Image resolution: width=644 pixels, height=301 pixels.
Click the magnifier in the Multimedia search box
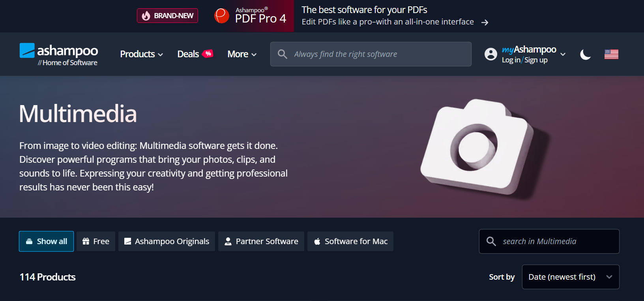pyautogui.click(x=491, y=241)
